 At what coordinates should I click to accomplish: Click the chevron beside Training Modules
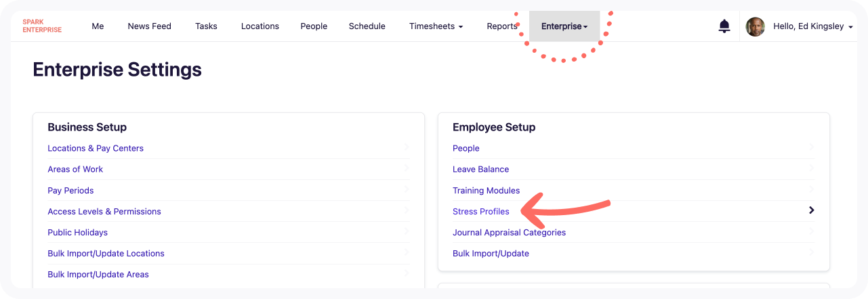pos(812,189)
